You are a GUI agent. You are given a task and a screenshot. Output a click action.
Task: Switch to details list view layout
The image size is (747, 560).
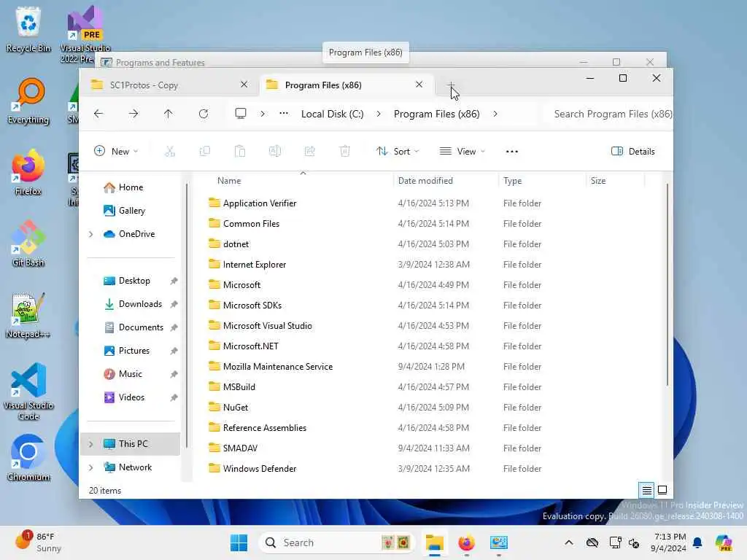(646, 490)
